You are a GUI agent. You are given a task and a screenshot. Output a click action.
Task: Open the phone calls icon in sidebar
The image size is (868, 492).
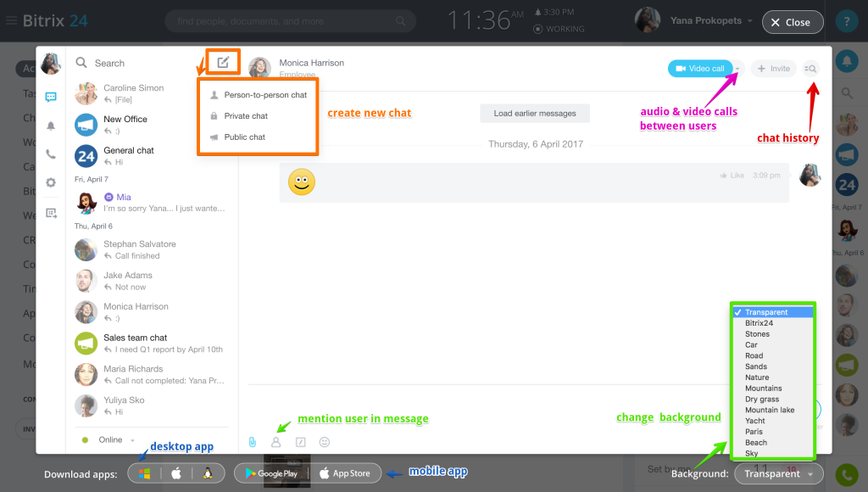51,154
